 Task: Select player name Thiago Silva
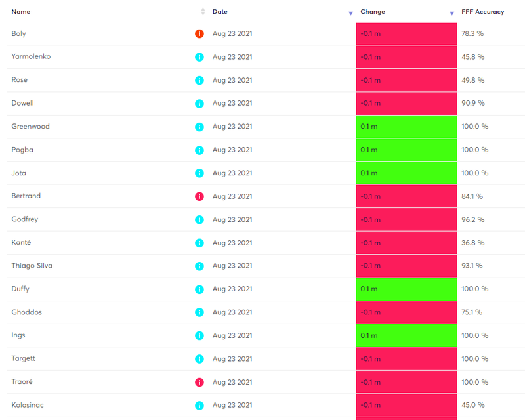[32, 266]
